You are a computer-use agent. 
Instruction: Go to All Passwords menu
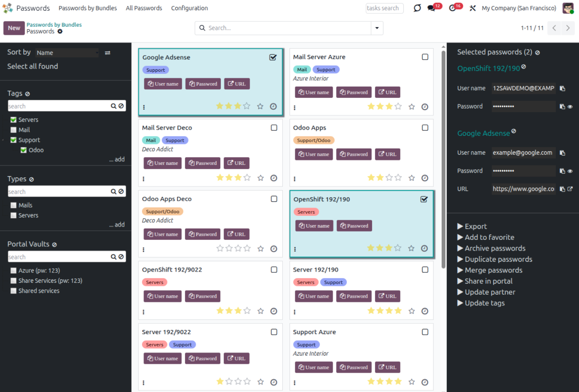(x=144, y=8)
